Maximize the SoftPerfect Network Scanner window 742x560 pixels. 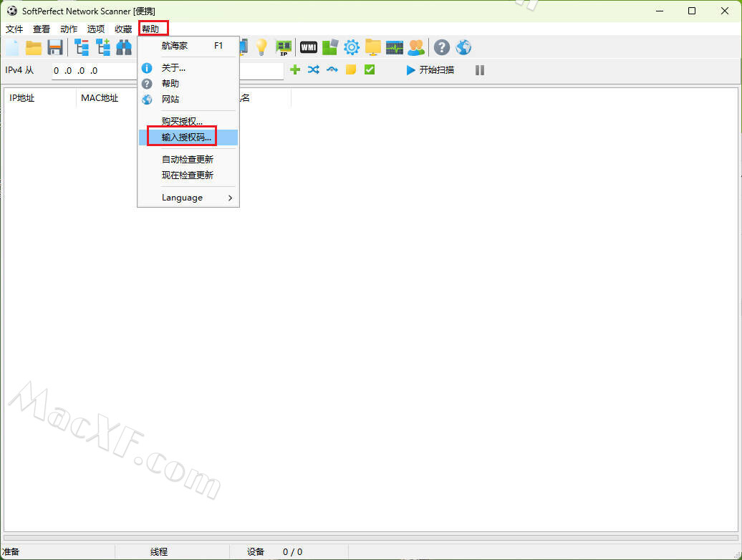692,11
